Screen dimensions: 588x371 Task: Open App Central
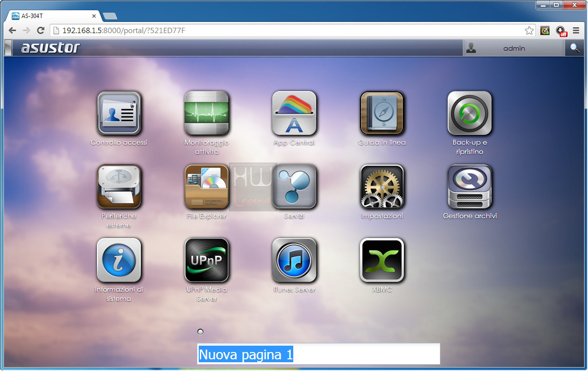[294, 113]
